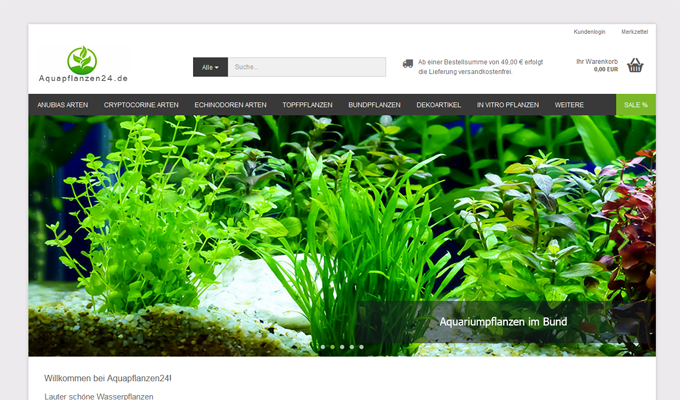Open the Anubias Arten menu

[62, 105]
